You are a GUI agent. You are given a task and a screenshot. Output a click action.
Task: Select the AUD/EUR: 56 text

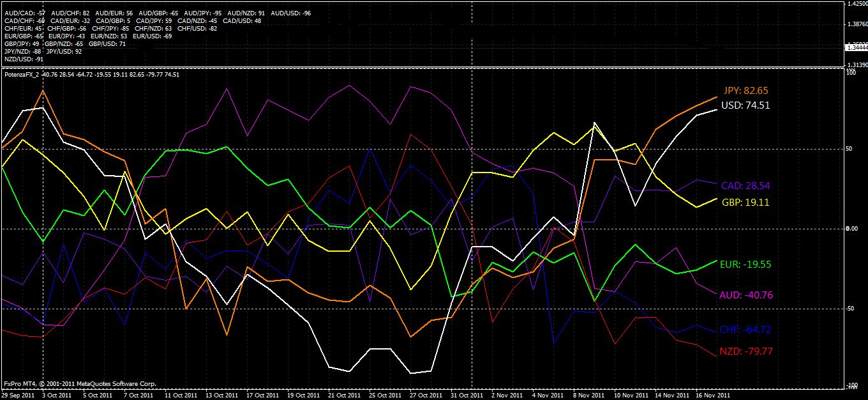[114, 13]
